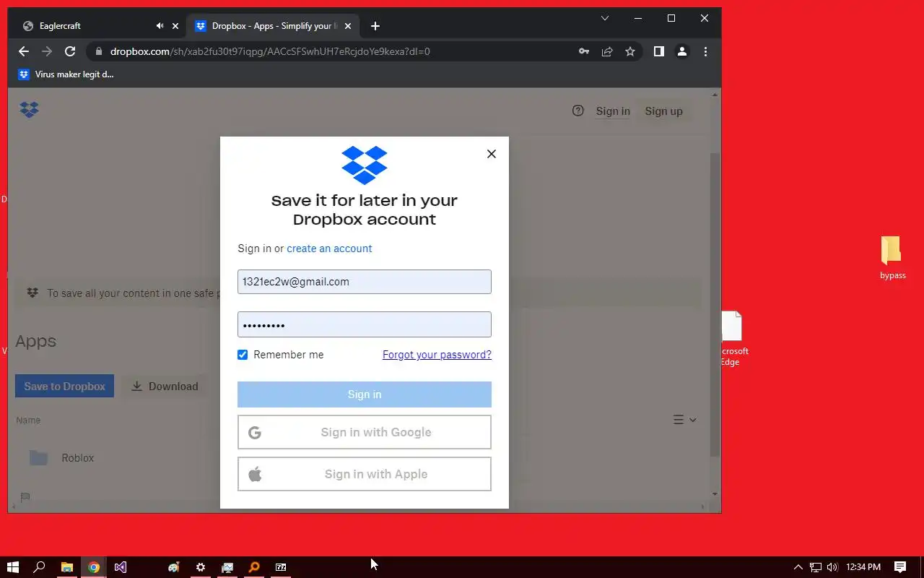
Task: Go forward in browser history
Action: [47, 51]
